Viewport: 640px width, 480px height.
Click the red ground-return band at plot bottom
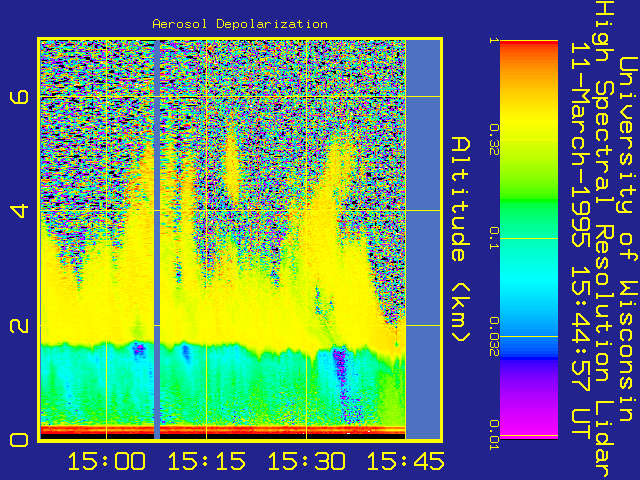tap(223, 430)
